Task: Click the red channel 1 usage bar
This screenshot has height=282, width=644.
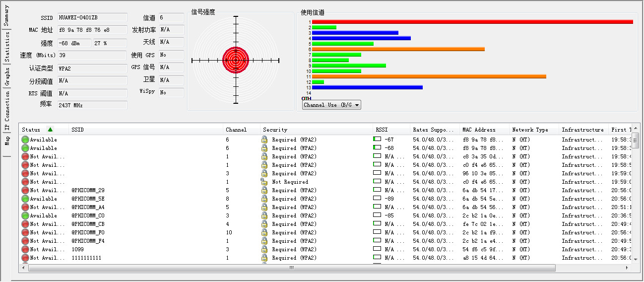Action: click(471, 22)
